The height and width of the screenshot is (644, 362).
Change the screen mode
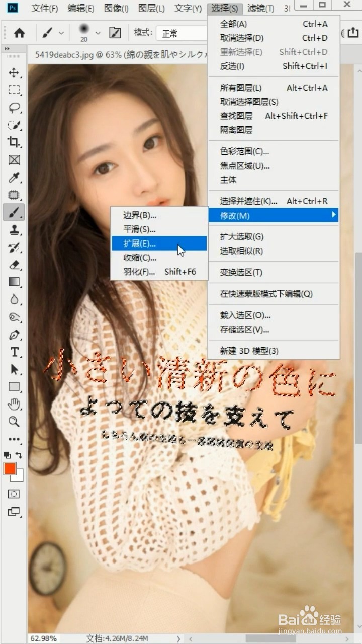point(14,511)
